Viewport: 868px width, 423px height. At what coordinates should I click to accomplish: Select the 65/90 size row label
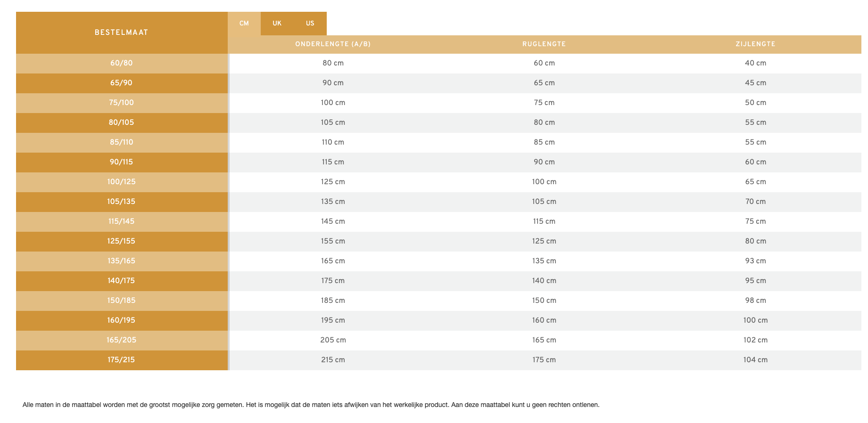point(122,83)
